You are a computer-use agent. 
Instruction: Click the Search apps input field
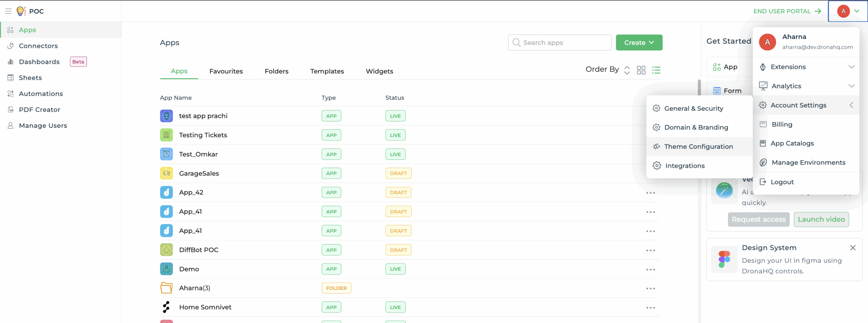pyautogui.click(x=559, y=42)
